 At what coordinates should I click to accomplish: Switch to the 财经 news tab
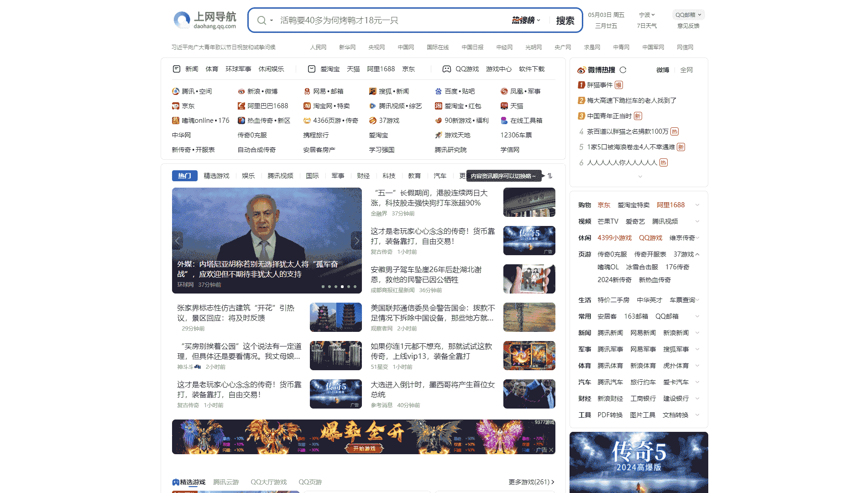point(363,176)
